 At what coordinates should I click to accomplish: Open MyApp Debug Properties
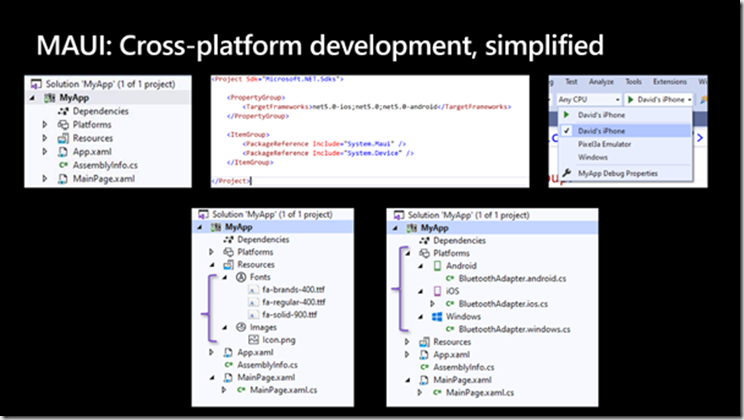(x=618, y=174)
